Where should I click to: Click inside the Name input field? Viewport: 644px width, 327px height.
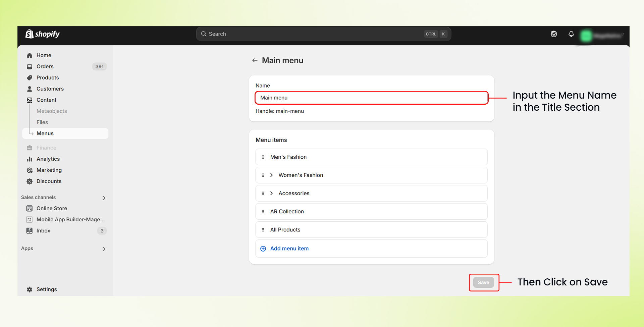coord(369,98)
